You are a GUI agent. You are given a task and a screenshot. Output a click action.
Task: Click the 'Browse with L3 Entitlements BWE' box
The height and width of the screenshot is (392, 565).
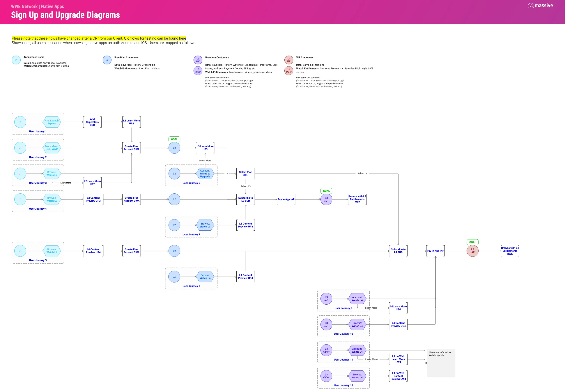[357, 199]
